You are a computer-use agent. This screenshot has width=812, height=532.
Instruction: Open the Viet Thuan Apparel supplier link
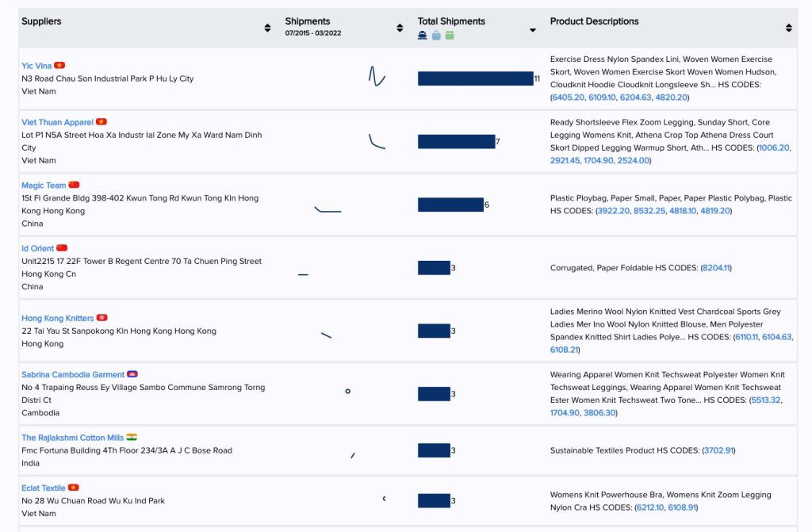click(57, 122)
